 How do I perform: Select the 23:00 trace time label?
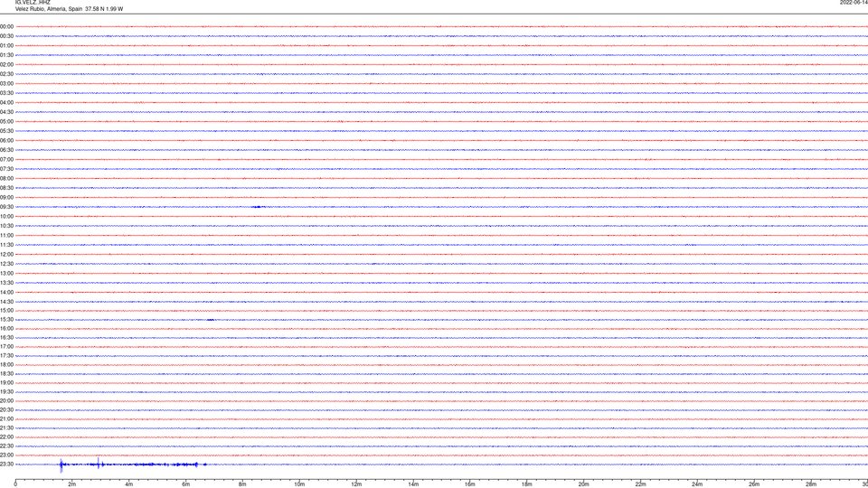[6, 455]
